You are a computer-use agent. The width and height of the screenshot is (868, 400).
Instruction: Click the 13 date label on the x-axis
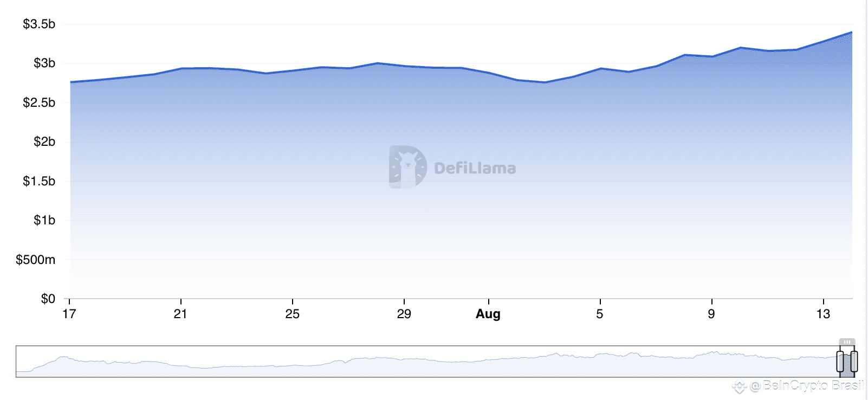[824, 314]
